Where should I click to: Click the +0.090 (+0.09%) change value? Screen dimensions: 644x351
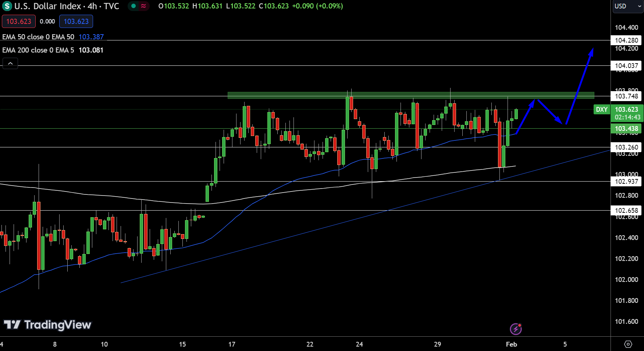point(317,6)
